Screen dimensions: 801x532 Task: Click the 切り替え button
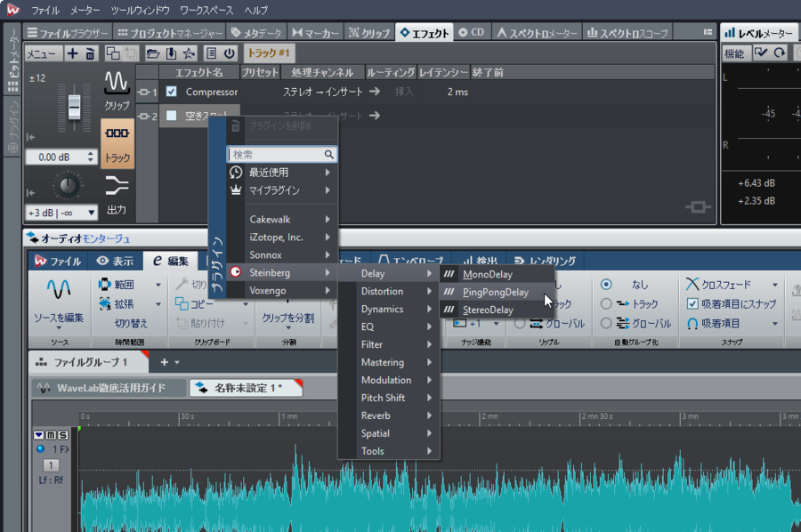tap(131, 323)
